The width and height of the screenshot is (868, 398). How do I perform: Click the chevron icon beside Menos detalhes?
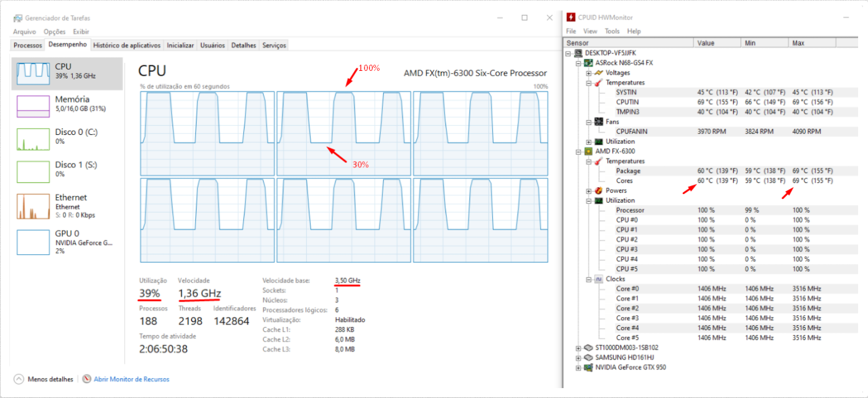tap(19, 379)
